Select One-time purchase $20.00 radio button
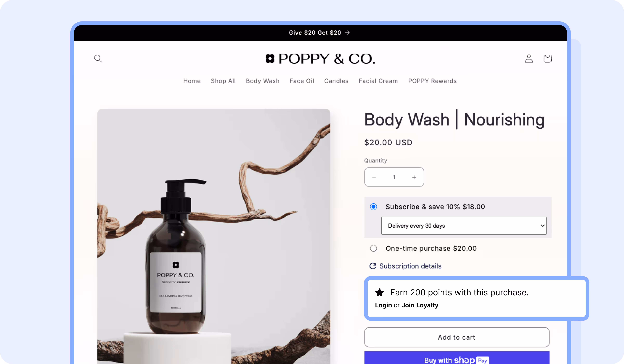 coord(373,248)
